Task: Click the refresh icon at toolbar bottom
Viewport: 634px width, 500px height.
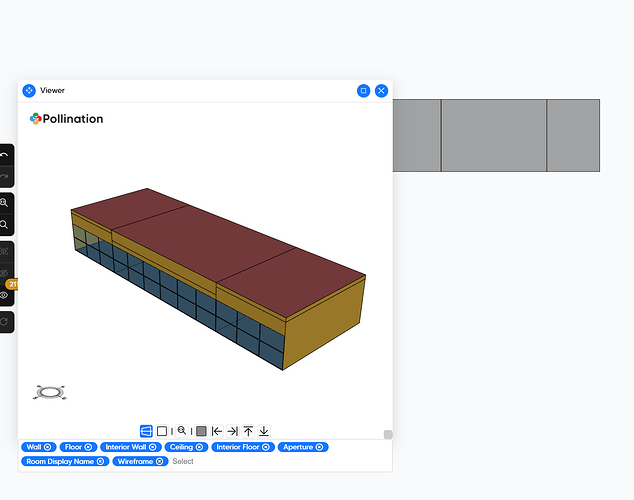Action: click(5, 321)
